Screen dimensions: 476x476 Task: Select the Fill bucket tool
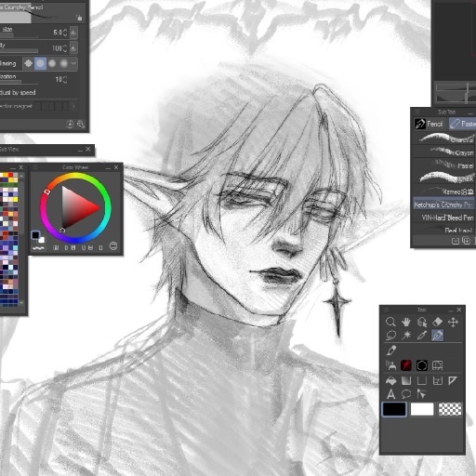coord(390,380)
